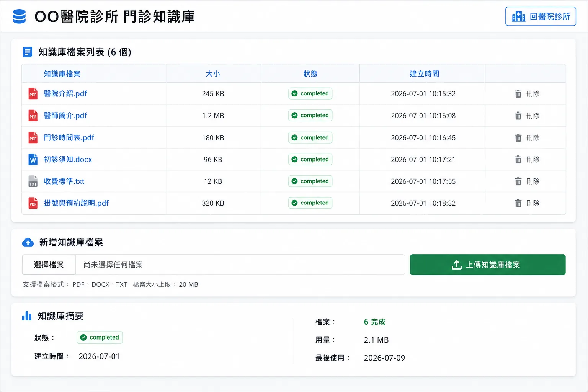Open the 初診須知.docx file link
Viewport: 588px width, 392px height.
pos(68,160)
